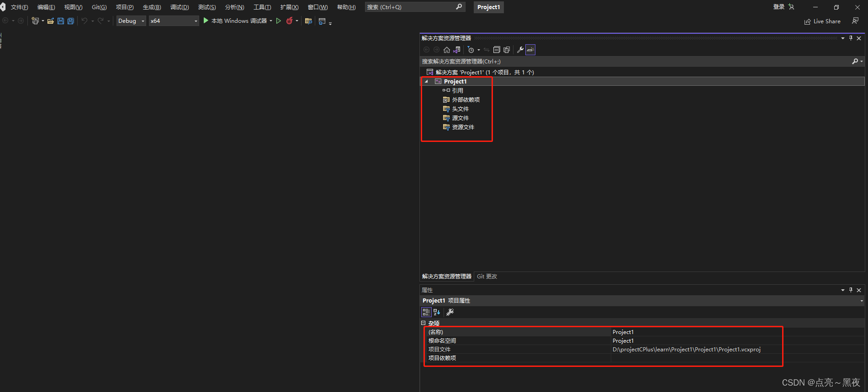868x392 pixels.
Task: Click the new project toolbar icon
Action: click(35, 21)
